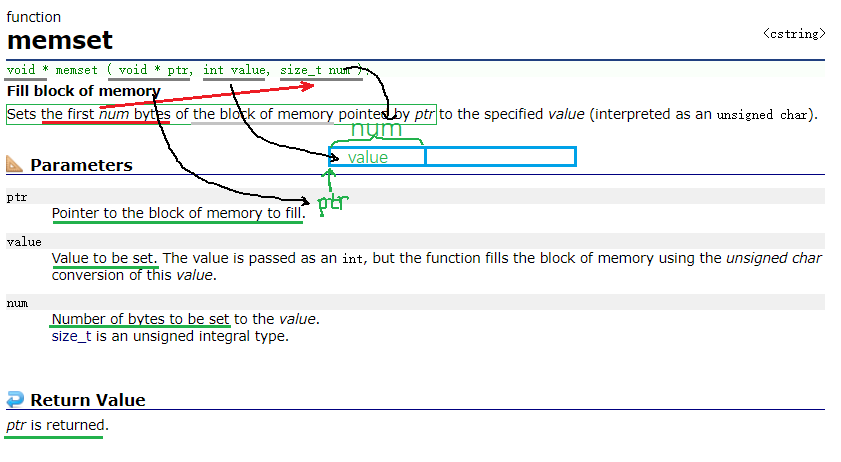Click the 'ptr is returned' text
This screenshot has height=462, width=841.
click(x=57, y=425)
